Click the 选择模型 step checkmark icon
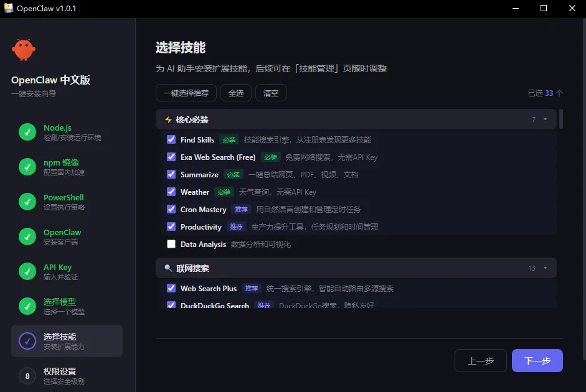 (x=27, y=306)
